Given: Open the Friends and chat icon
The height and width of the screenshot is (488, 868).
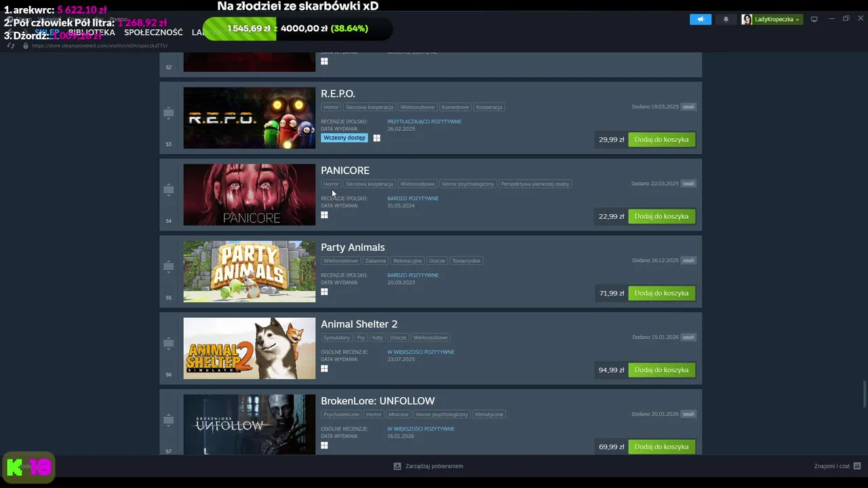Looking at the screenshot, I should (857, 466).
